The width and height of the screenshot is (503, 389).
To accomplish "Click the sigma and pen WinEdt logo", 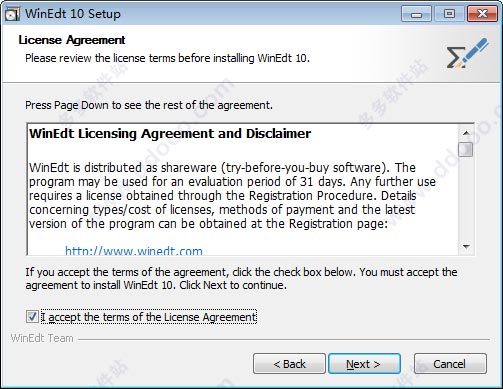I will pyautogui.click(x=468, y=53).
